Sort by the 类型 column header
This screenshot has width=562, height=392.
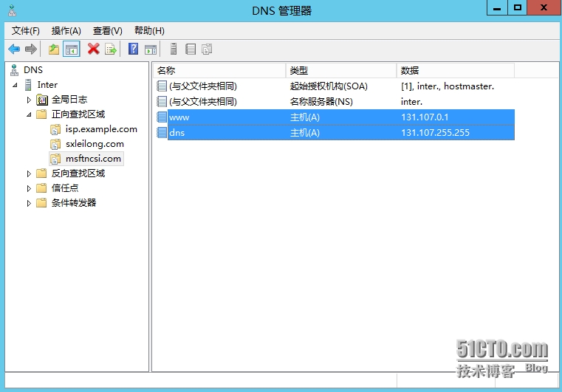(x=341, y=71)
